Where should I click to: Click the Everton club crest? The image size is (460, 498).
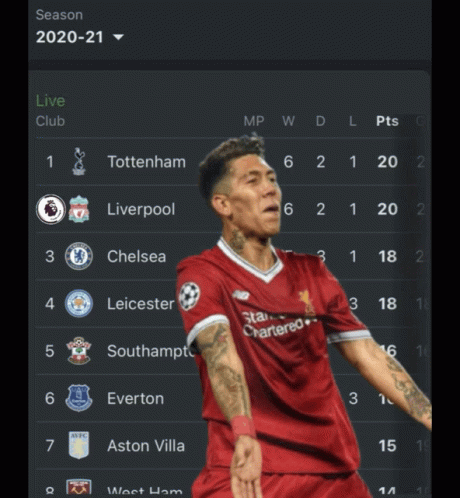click(79, 398)
